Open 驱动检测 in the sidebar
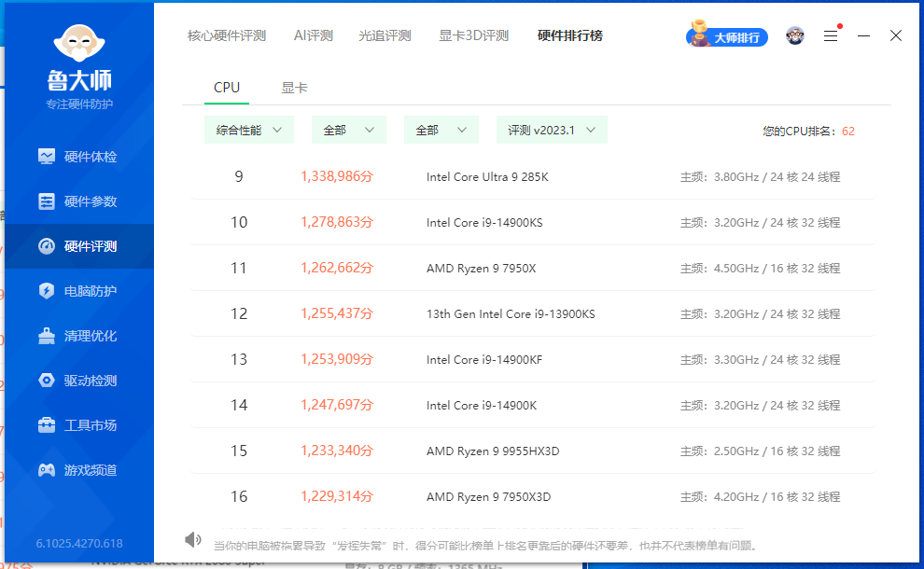924x569 pixels. [x=79, y=381]
